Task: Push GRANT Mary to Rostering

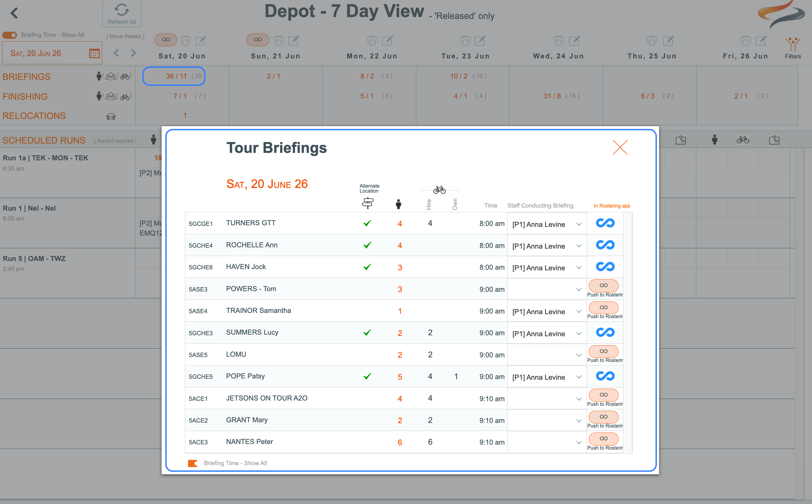Action: pyautogui.click(x=603, y=417)
